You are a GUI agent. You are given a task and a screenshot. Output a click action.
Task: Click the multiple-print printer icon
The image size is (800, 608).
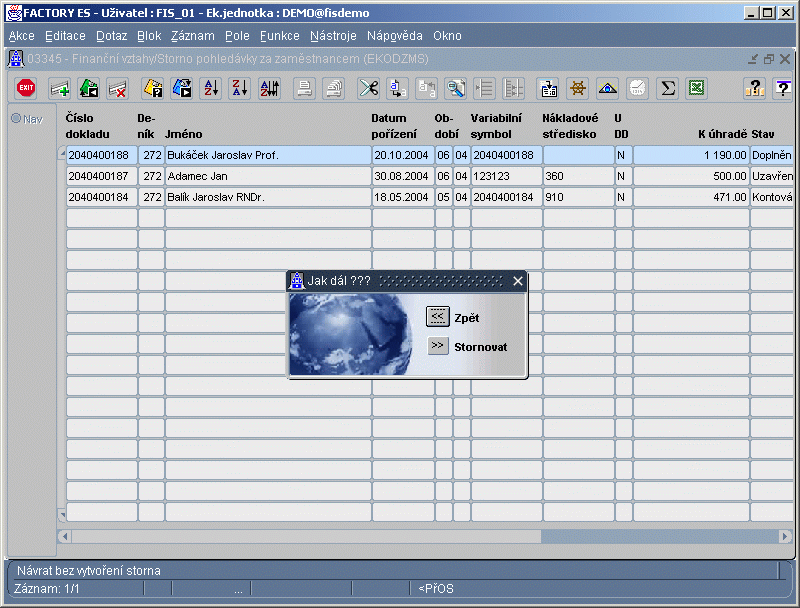(x=334, y=88)
